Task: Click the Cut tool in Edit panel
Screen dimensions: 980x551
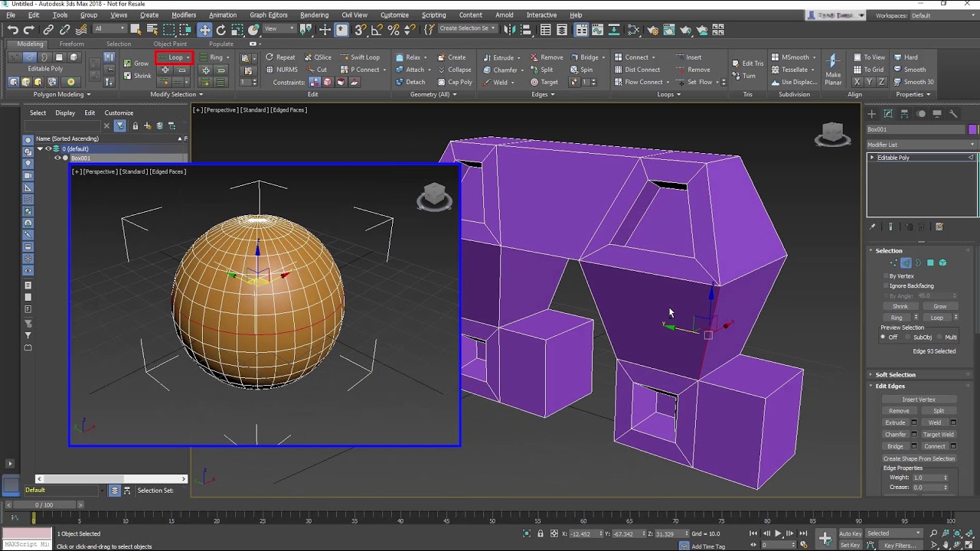Action: coord(316,70)
